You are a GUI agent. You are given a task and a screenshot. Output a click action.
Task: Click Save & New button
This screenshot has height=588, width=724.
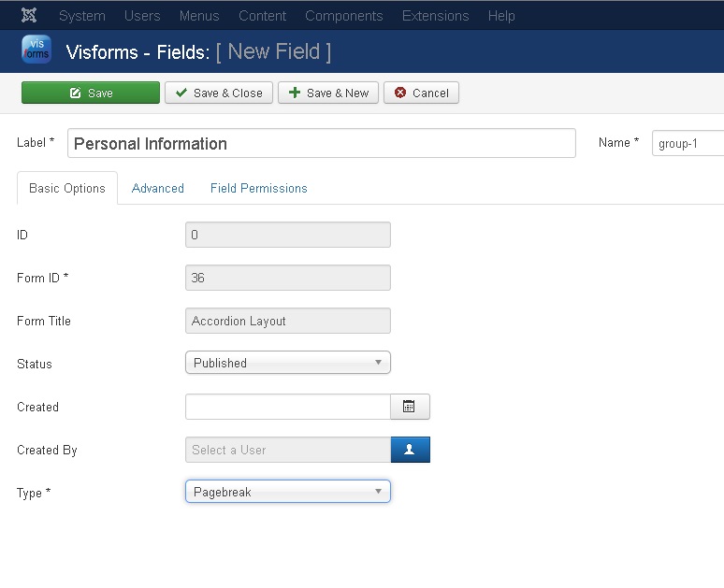click(328, 93)
